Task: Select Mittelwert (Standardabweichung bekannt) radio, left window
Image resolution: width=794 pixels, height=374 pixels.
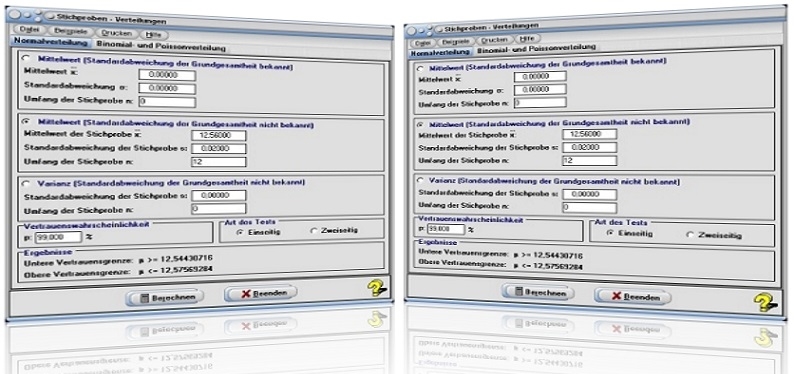Action: click(x=26, y=59)
